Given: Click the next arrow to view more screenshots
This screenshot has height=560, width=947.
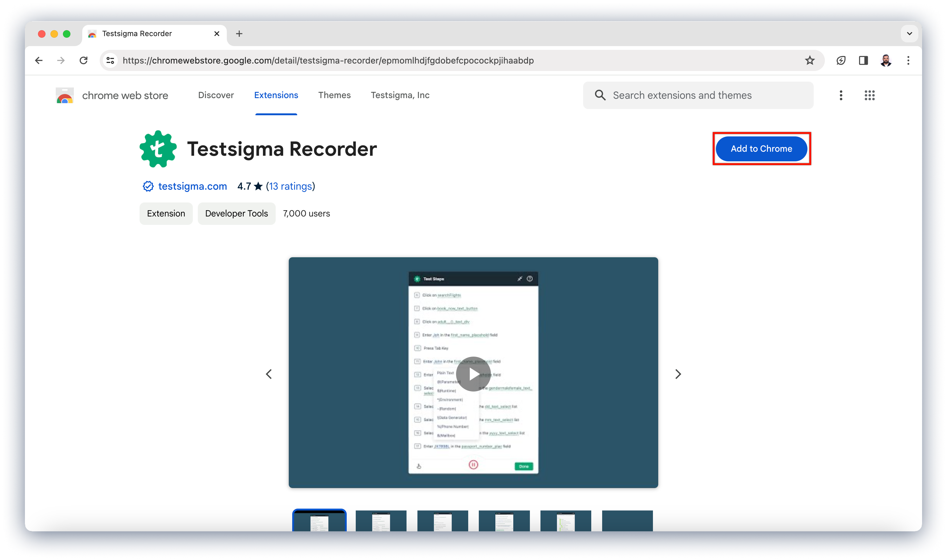Looking at the screenshot, I should click(677, 373).
